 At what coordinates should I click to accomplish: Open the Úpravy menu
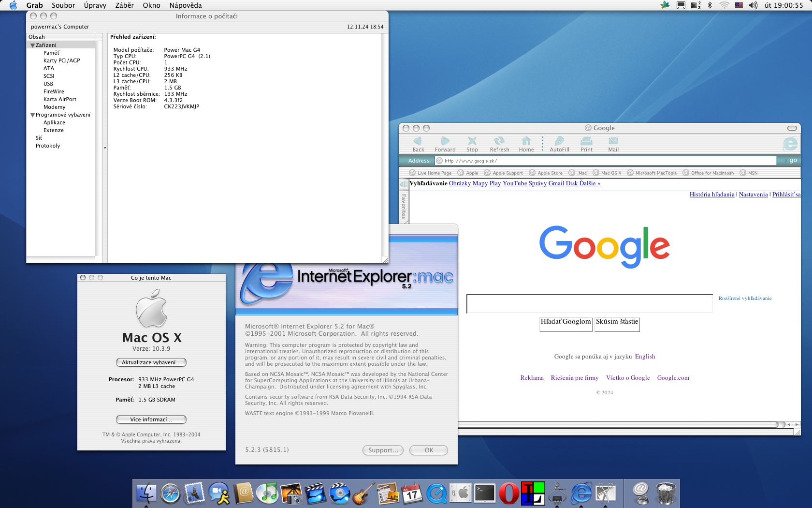95,5
